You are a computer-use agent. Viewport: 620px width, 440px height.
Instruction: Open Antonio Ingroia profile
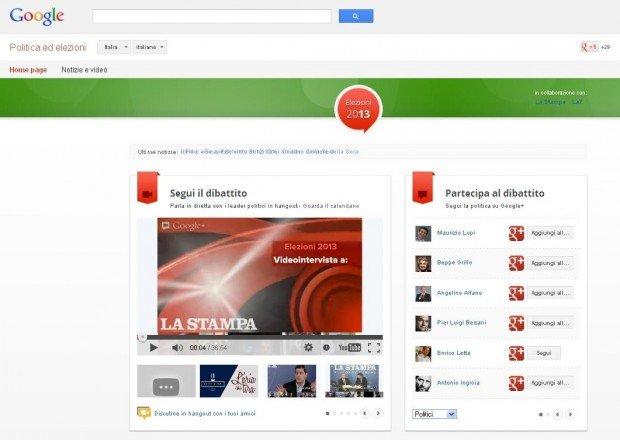[458, 383]
